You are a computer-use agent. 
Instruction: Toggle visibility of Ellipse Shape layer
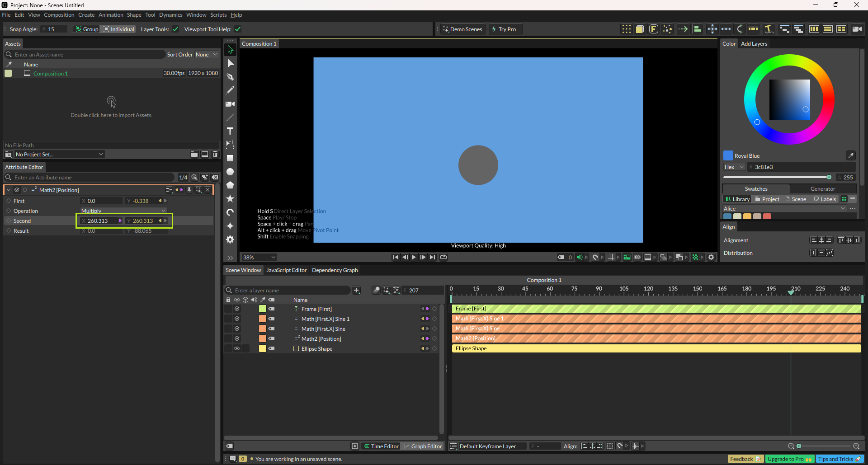236,348
